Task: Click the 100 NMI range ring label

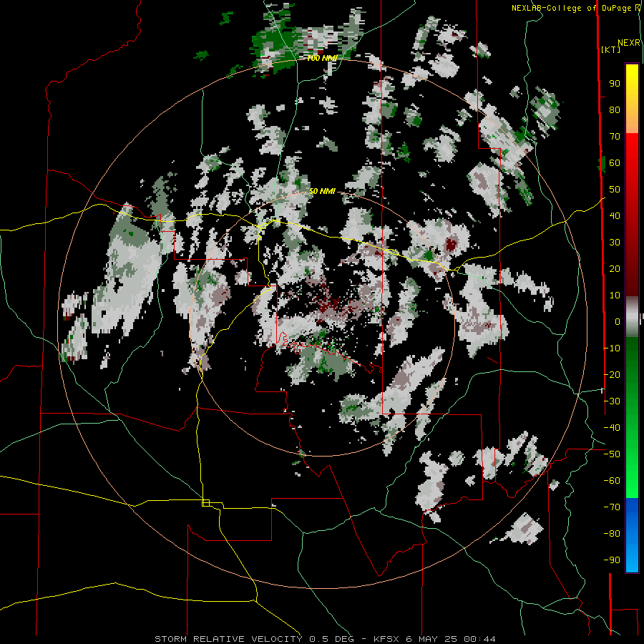Action: click(322, 59)
